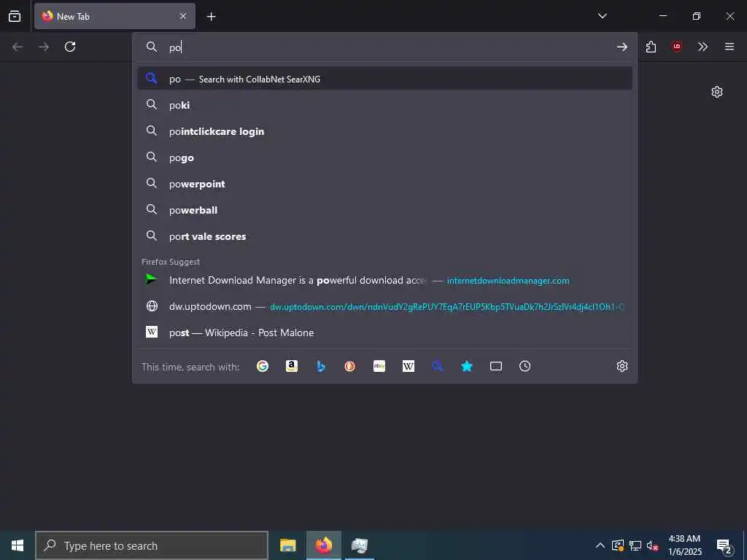Go forward one page
Viewport: 747px width, 560px height.
pos(44,47)
